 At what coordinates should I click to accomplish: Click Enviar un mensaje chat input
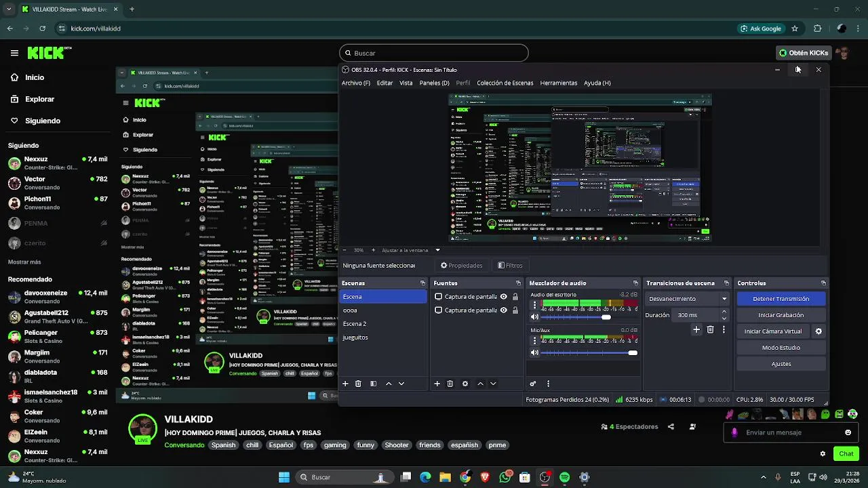790,432
